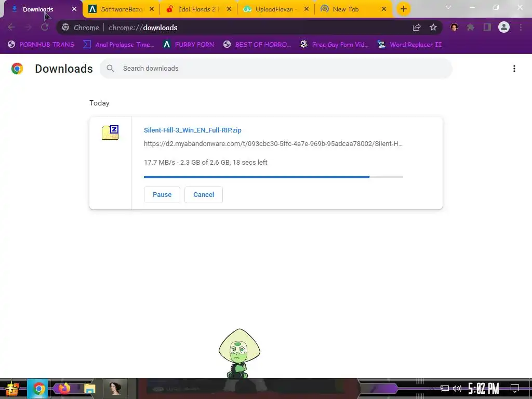This screenshot has height=399, width=532.
Task: Click the Today date heading
Action: tap(99, 103)
